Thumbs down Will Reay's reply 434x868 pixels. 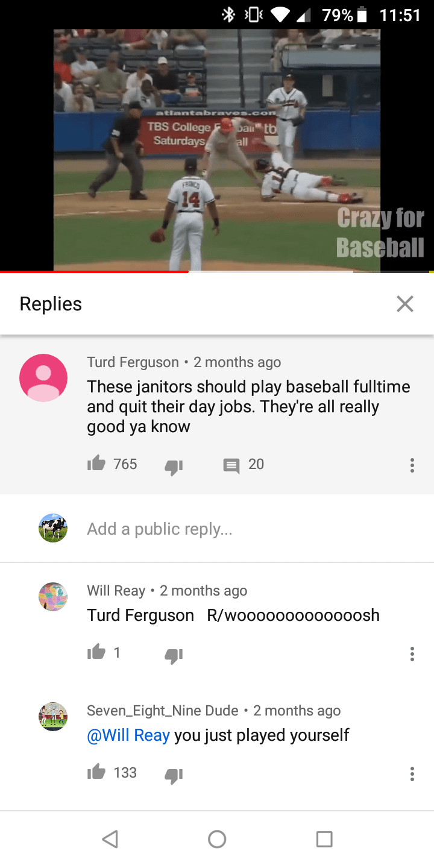(x=174, y=654)
